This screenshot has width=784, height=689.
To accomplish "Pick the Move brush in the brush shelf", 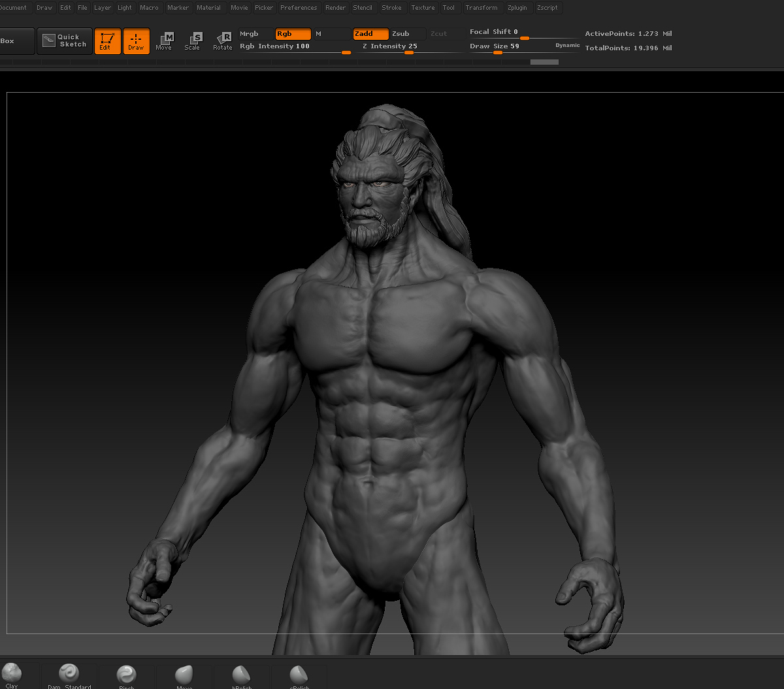I will [184, 676].
